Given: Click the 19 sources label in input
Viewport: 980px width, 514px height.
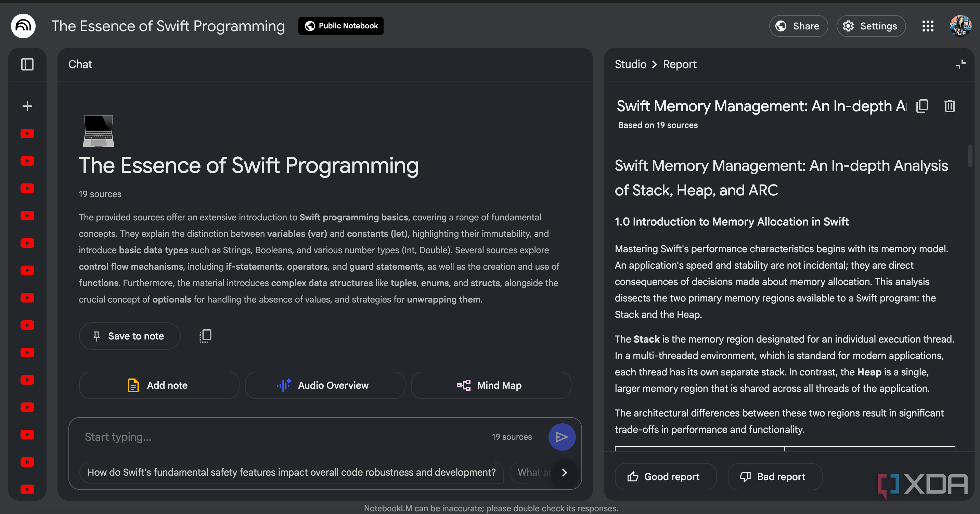Looking at the screenshot, I should click(512, 437).
